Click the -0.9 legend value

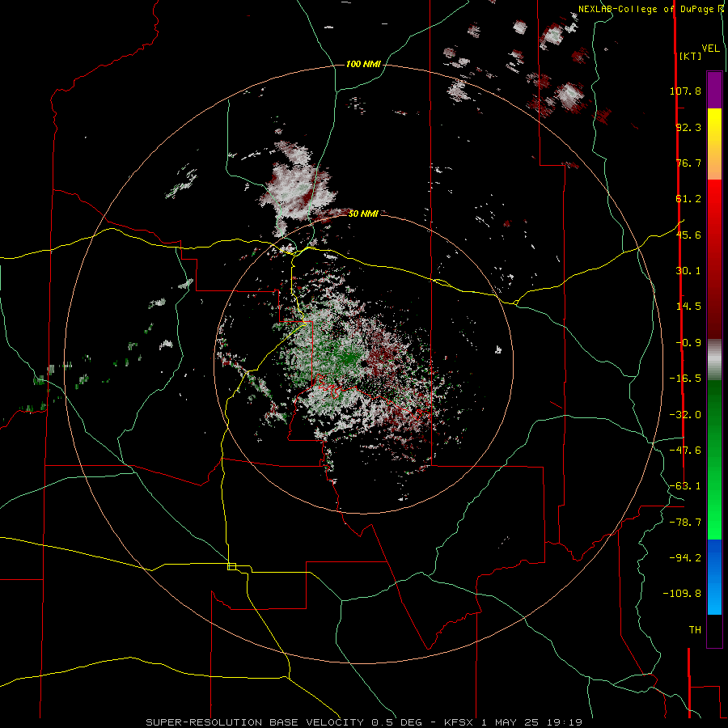click(x=688, y=343)
